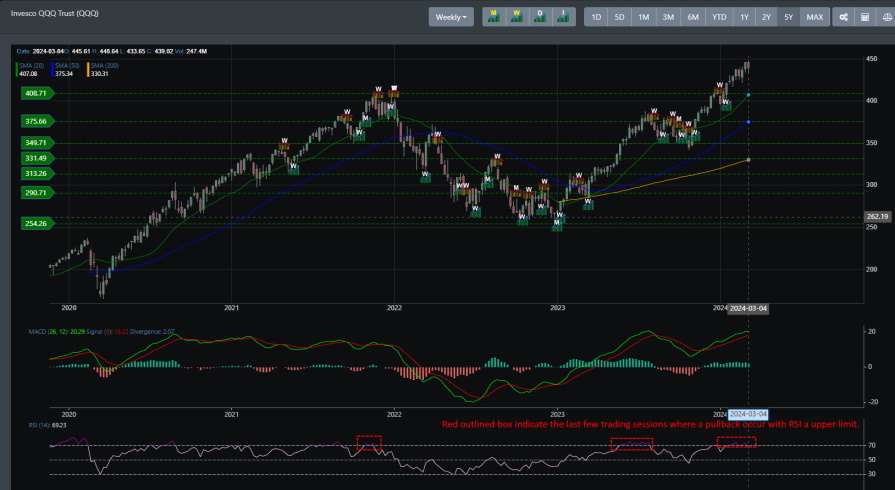895x490 pixels.
Task: Select the 1M time range
Action: click(x=644, y=17)
